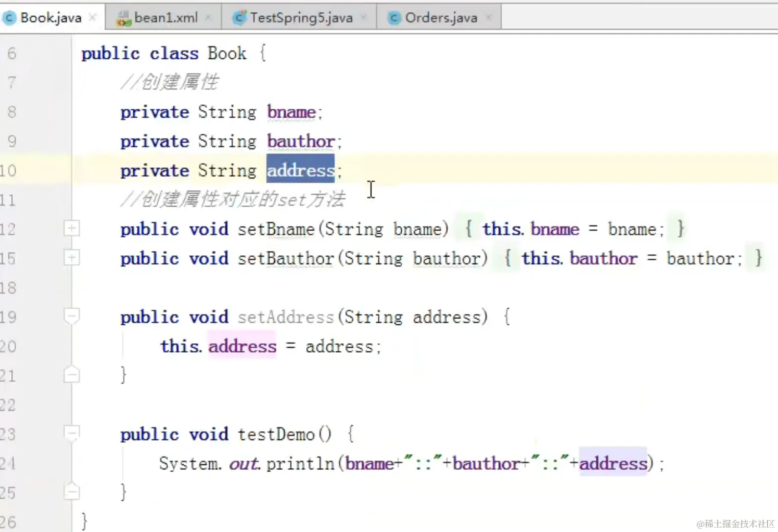Image resolution: width=778 pixels, height=532 pixels.
Task: Click the Book.java class file icon
Action: [10, 18]
